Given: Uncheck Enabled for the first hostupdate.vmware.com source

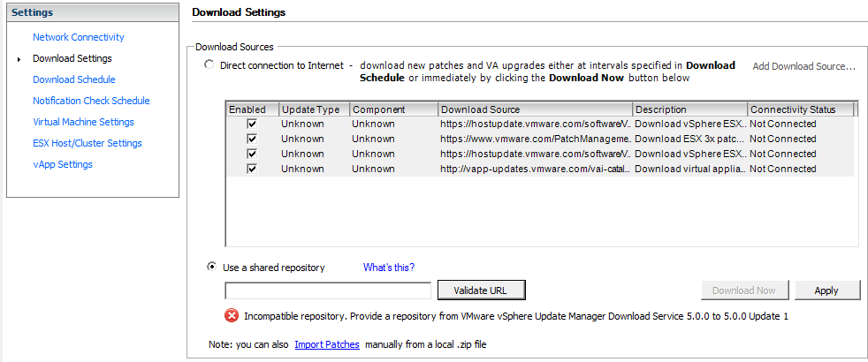Looking at the screenshot, I should tap(252, 124).
